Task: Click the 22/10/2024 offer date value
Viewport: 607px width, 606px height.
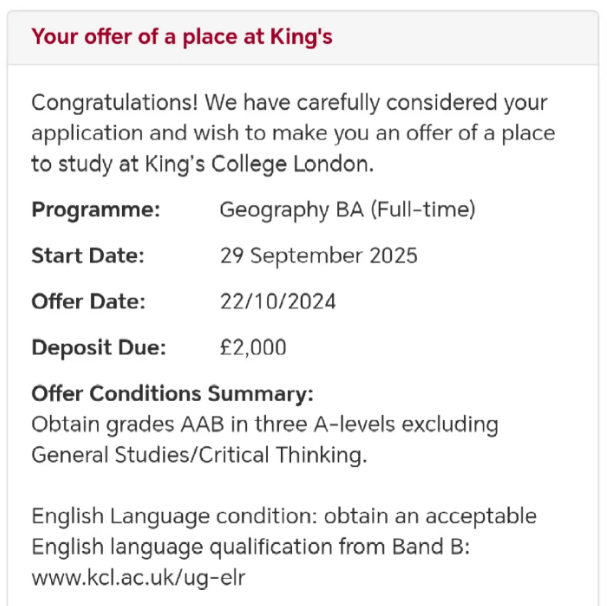Action: (x=278, y=302)
